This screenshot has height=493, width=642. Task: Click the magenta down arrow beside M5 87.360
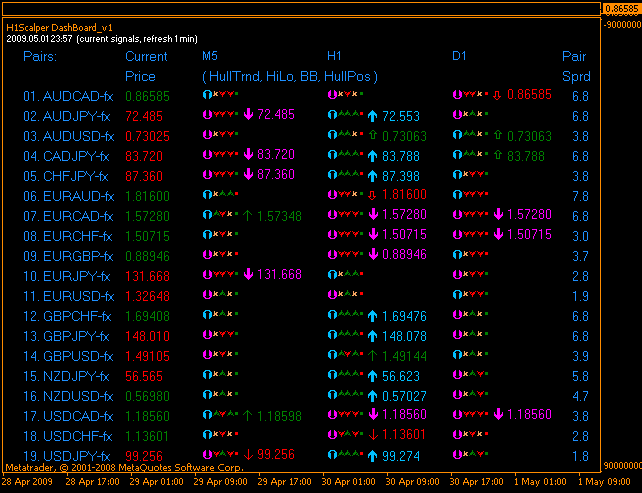tap(249, 174)
